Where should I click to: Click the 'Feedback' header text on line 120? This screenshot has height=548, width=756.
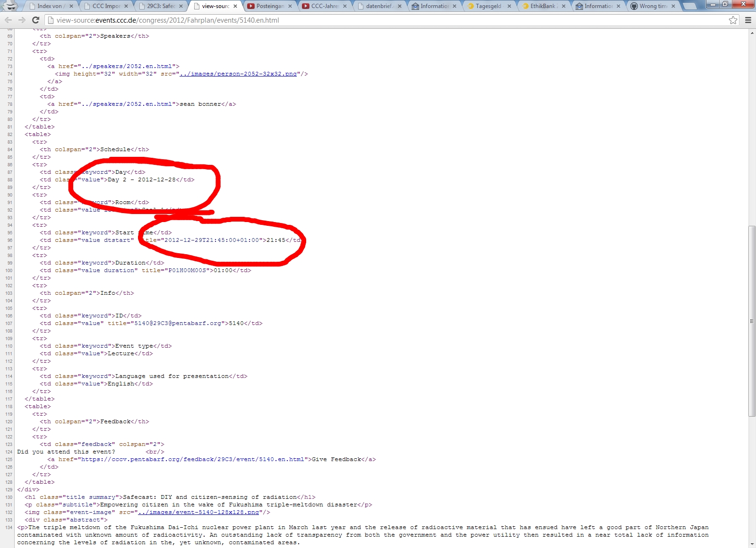click(x=115, y=421)
